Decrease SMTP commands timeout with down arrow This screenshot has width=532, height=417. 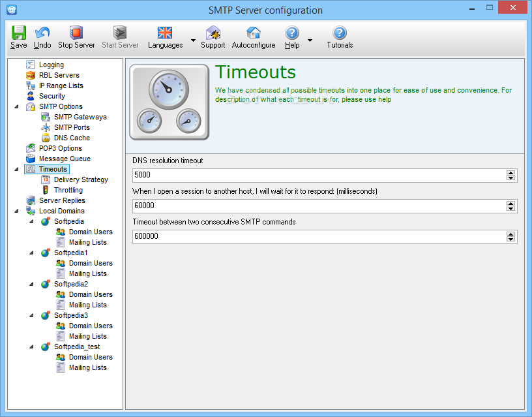pyautogui.click(x=510, y=239)
